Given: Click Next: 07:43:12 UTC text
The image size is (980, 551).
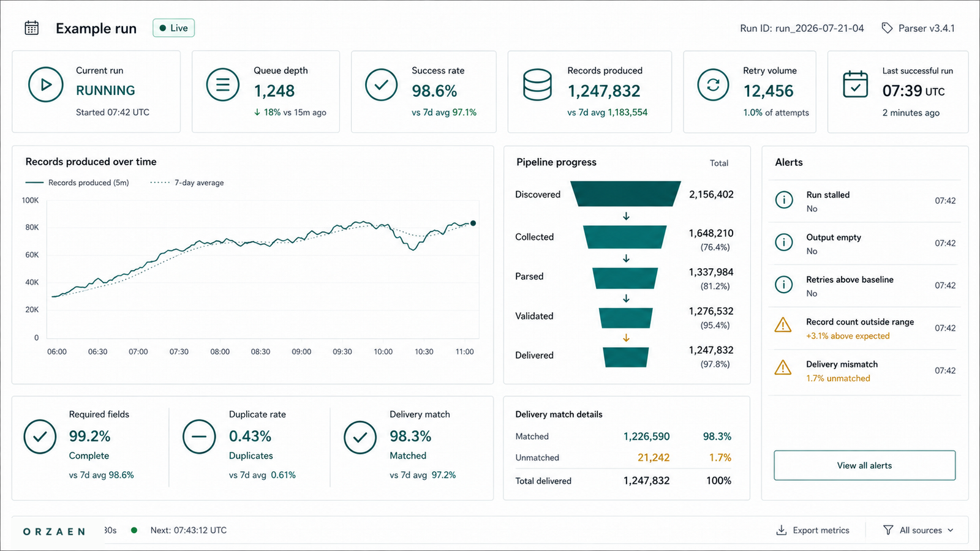Looking at the screenshot, I should [x=189, y=530].
